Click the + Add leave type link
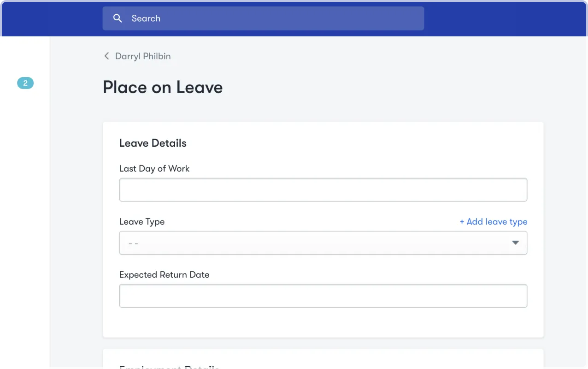This screenshot has height=369, width=588. tap(493, 222)
